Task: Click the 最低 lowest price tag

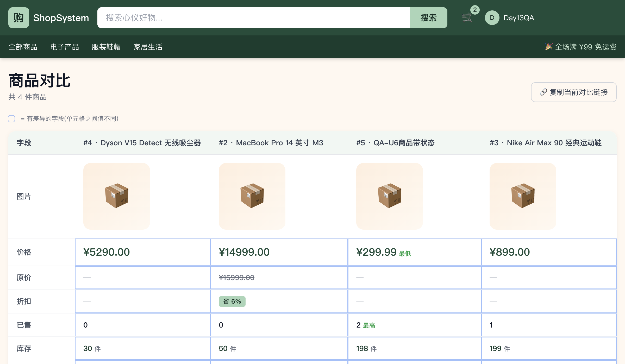Action: tap(405, 254)
